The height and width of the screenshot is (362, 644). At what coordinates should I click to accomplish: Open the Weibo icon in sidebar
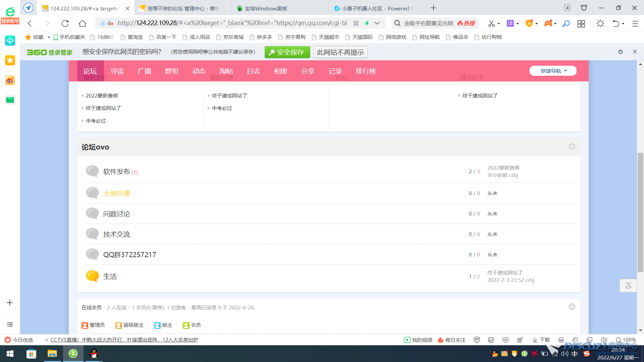(x=10, y=80)
